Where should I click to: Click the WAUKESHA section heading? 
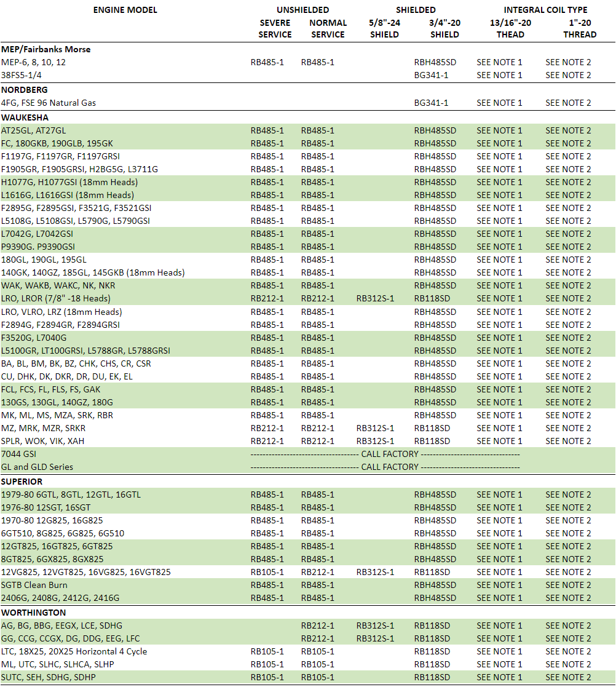(x=25, y=117)
